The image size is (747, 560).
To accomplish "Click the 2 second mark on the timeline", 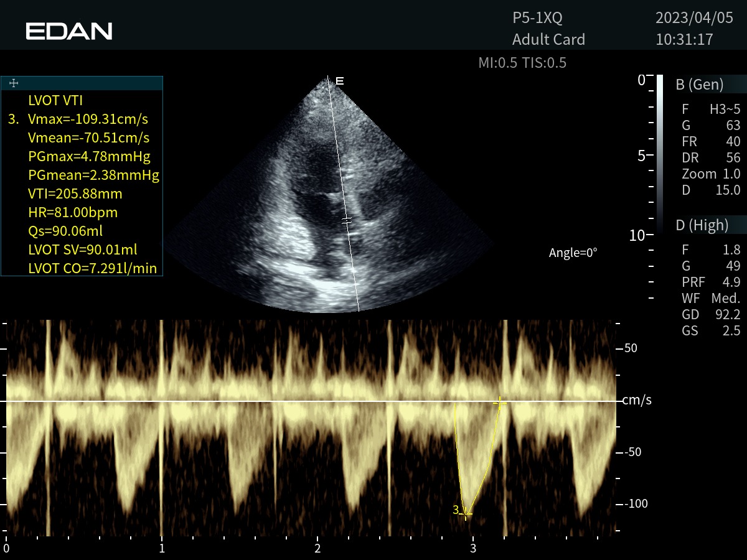I will (317, 548).
